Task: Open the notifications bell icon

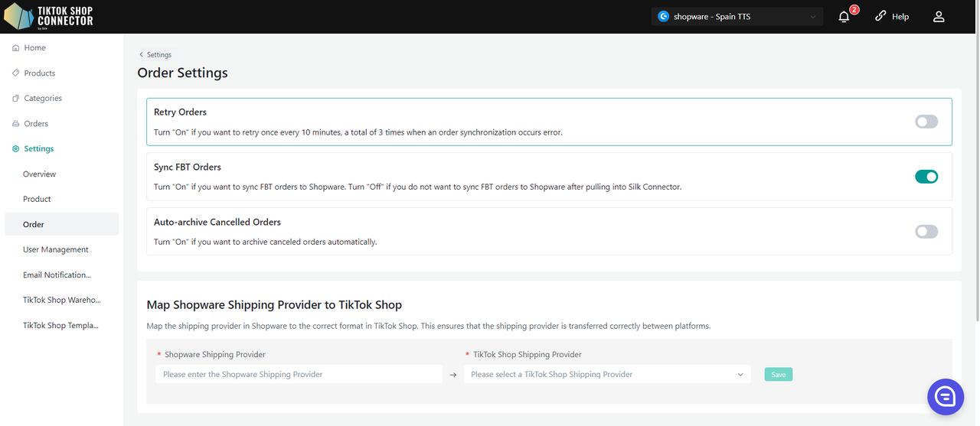Action: 844,17
